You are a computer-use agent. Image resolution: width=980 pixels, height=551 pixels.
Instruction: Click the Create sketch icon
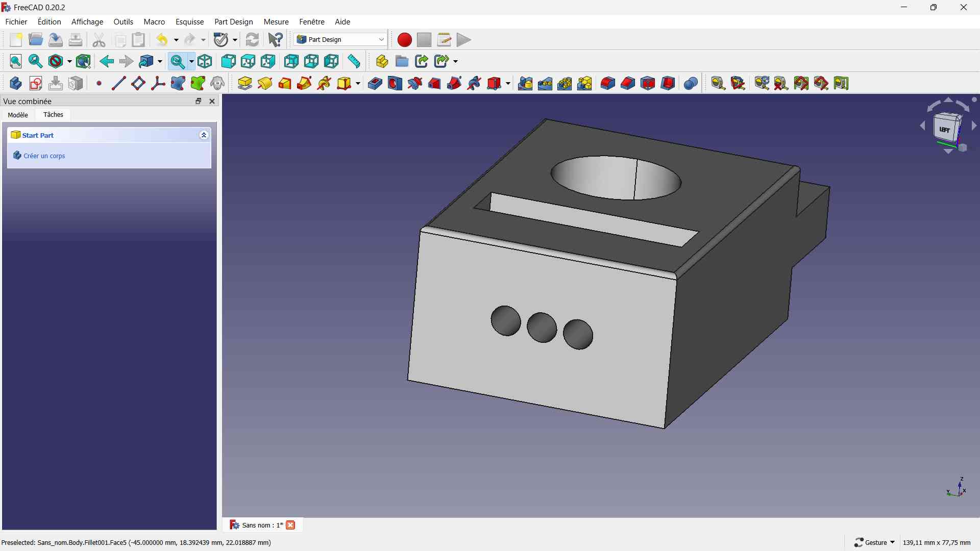pos(36,83)
